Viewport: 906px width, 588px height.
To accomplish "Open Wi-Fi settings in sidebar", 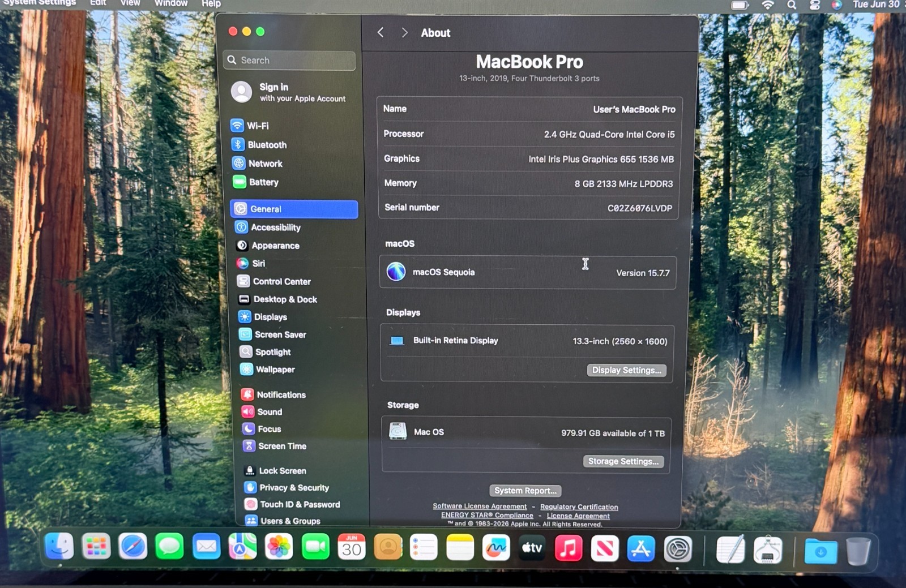I will tap(250, 126).
